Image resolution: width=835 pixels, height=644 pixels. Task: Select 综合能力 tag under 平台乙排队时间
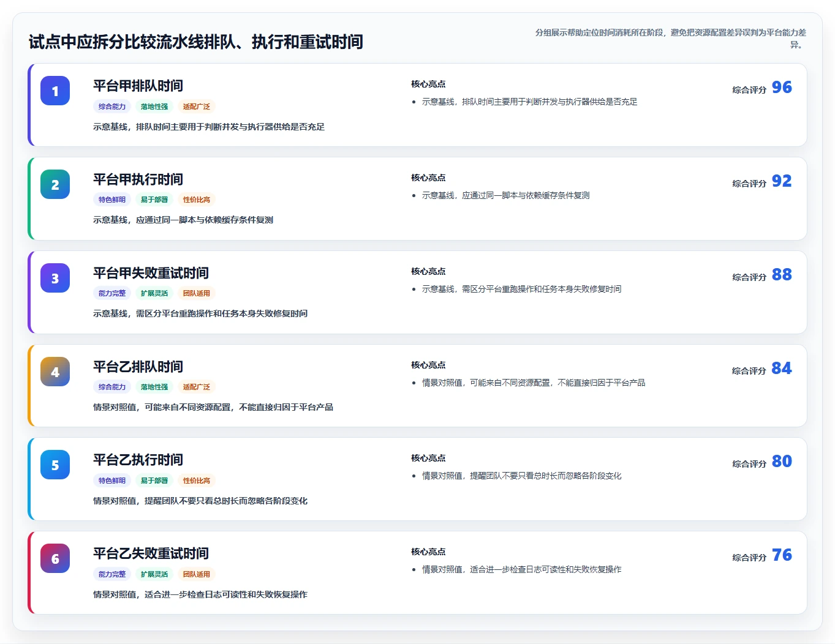point(112,387)
